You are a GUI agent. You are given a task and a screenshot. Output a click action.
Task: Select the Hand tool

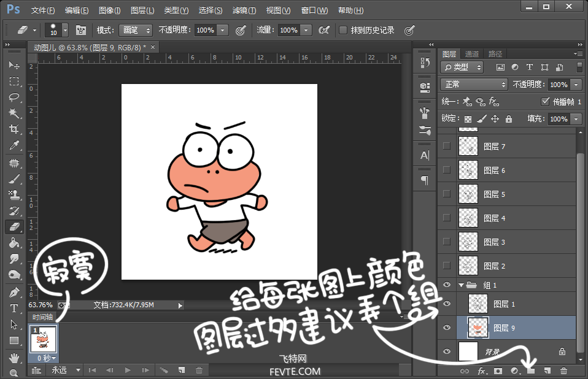pyautogui.click(x=14, y=358)
